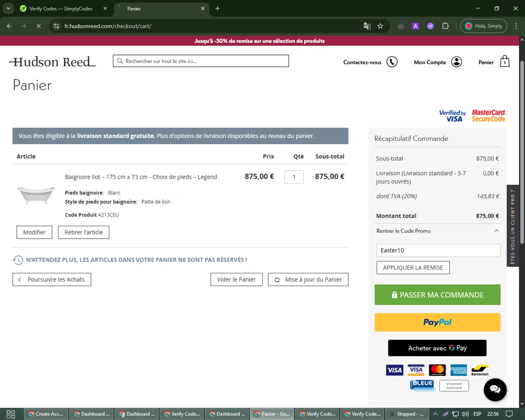The height and width of the screenshot is (420, 525).
Task: Click the search magnifier icon
Action: (120, 61)
